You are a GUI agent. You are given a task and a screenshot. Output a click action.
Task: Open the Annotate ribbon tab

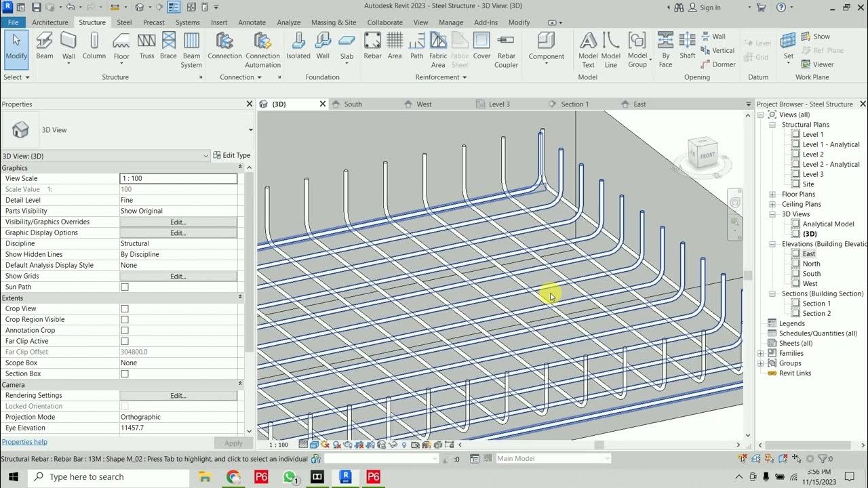click(x=252, y=22)
